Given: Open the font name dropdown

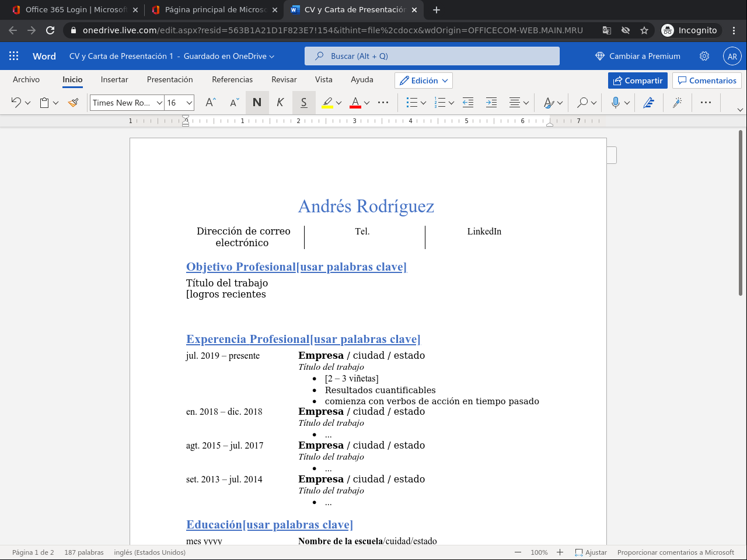Looking at the screenshot, I should [159, 103].
